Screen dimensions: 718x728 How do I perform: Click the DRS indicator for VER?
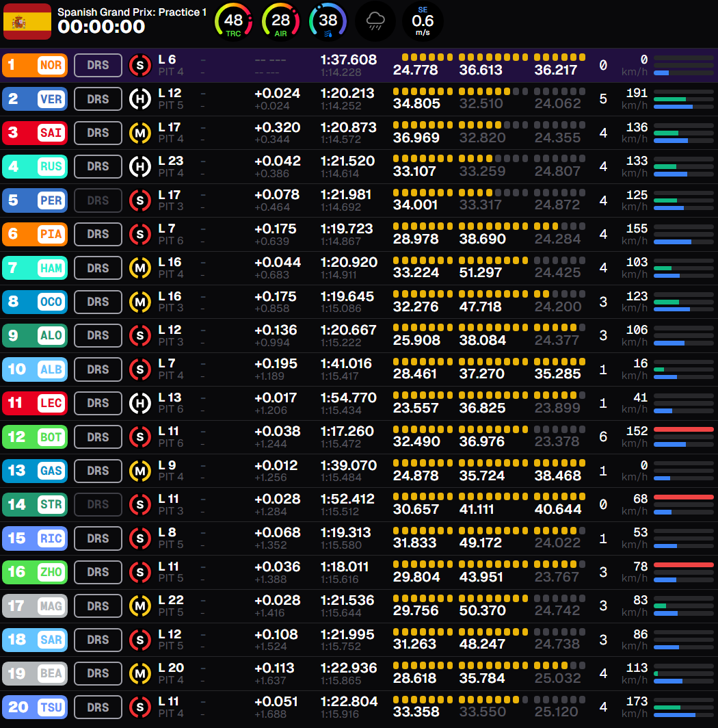98,99
